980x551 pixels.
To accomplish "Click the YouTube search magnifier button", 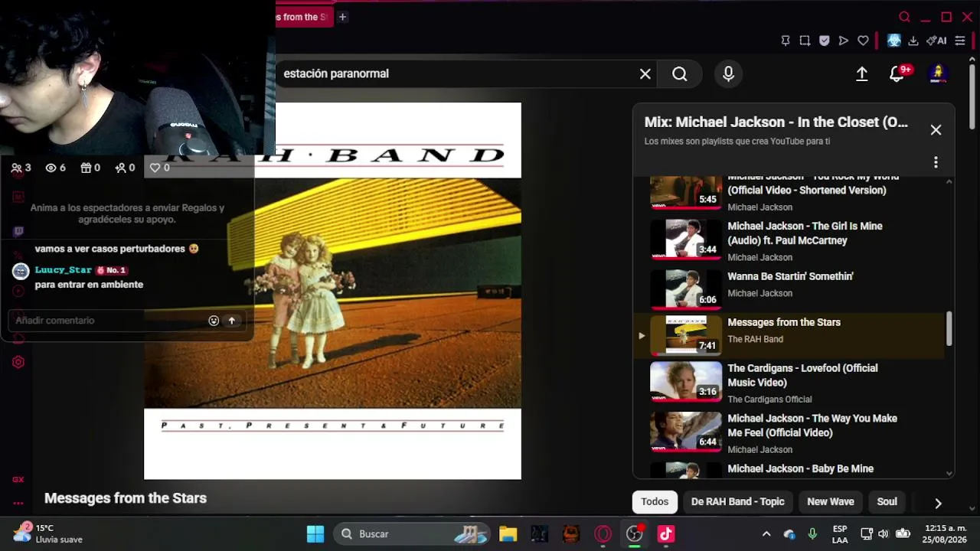I will (680, 73).
